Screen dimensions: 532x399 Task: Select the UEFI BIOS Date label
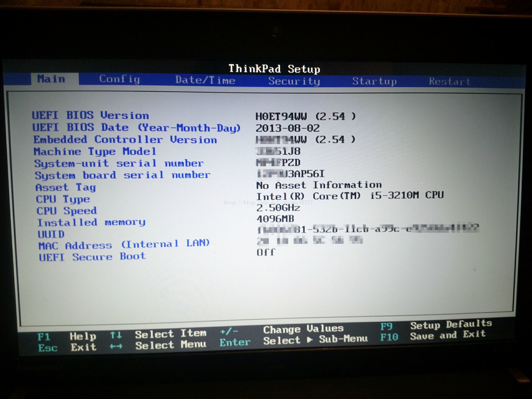pyautogui.click(x=136, y=128)
